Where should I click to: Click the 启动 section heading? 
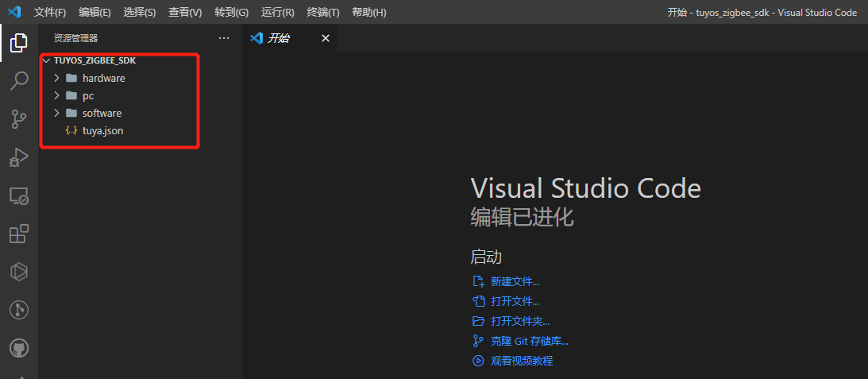pyautogui.click(x=486, y=257)
